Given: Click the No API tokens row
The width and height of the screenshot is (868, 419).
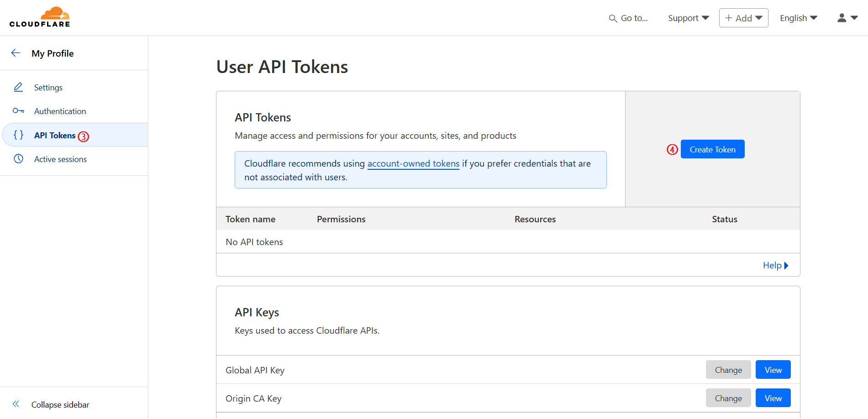Looking at the screenshot, I should pos(508,241).
